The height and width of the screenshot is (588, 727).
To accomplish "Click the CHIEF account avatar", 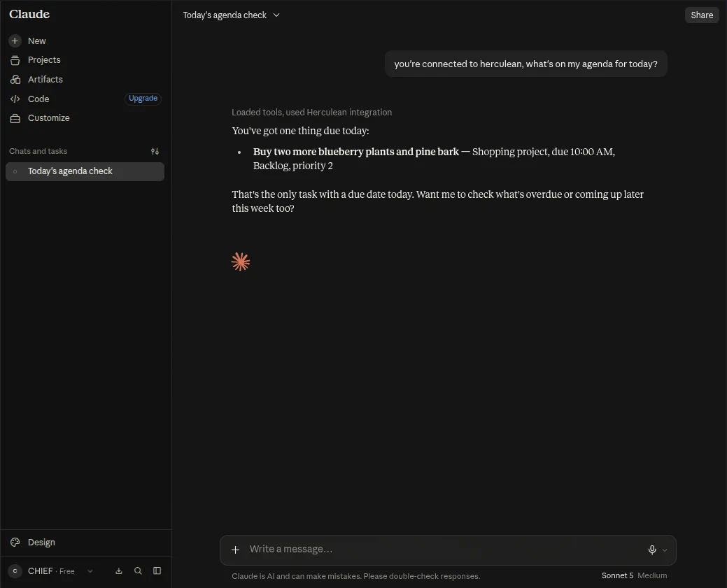I will click(15, 571).
